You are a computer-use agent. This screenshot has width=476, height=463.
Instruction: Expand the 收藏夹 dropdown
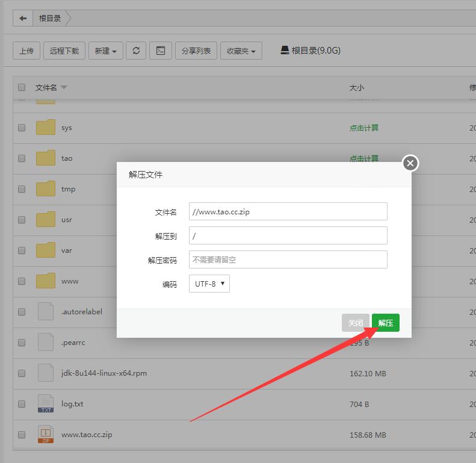click(241, 51)
